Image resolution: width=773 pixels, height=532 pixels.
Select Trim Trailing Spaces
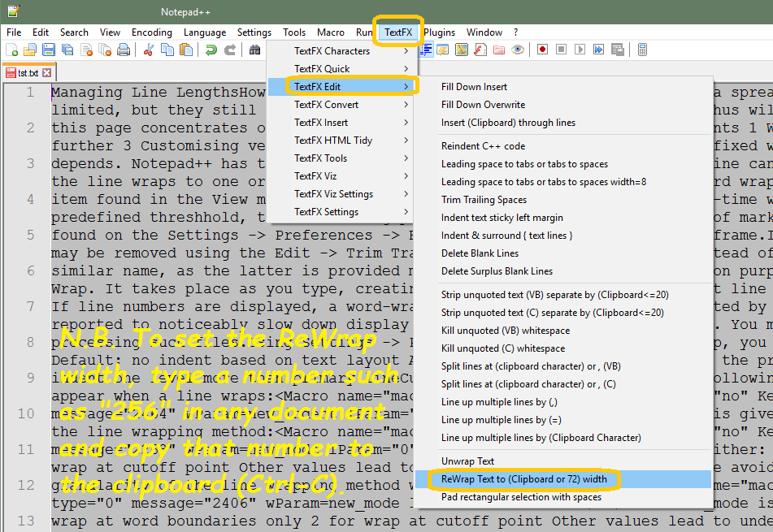(563, 200)
